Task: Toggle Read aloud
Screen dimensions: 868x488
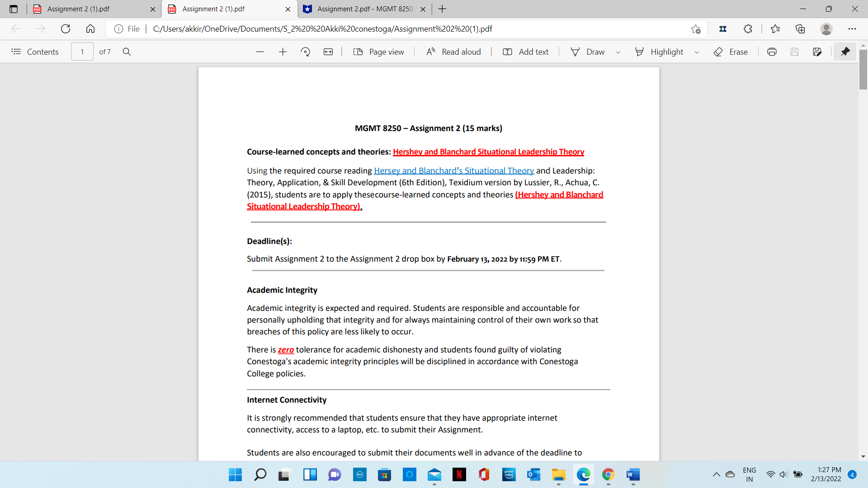Action: [453, 52]
